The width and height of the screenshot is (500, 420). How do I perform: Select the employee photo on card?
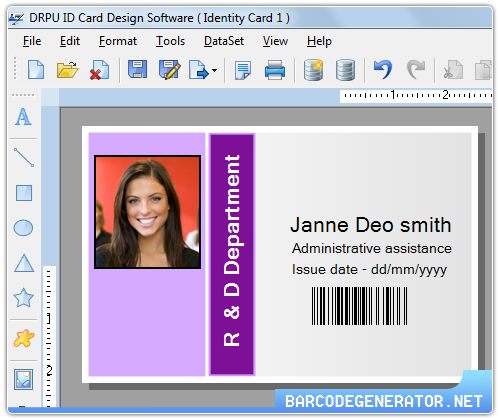[147, 212]
